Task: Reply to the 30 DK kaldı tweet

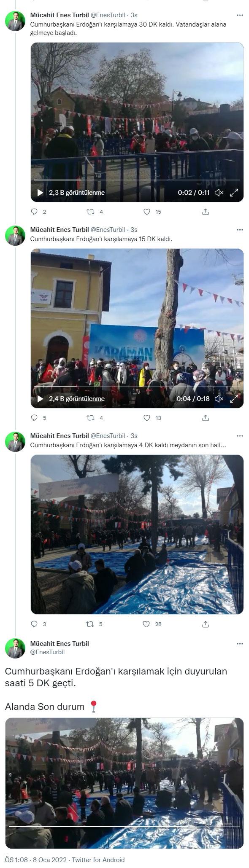Action: (x=35, y=212)
